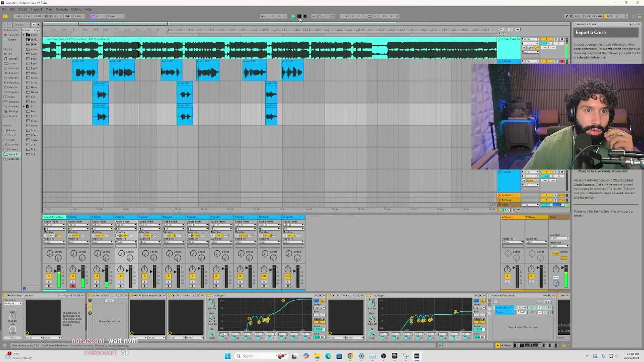Disarm recording on track 2

pos(72,286)
